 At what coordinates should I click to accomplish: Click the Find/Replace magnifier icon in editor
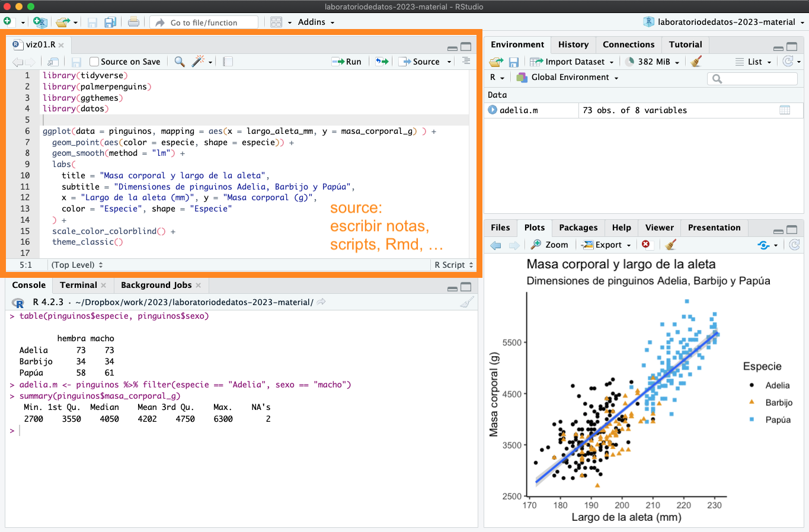[179, 62]
